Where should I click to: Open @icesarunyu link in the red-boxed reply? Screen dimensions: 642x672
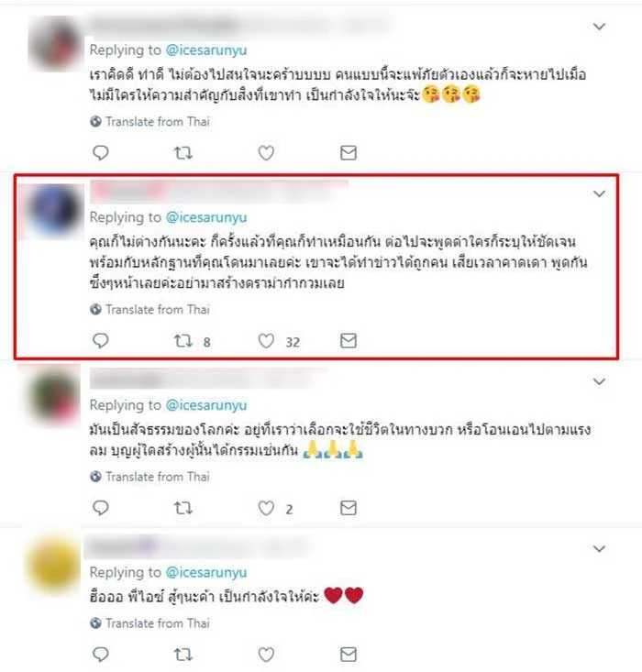(x=206, y=217)
